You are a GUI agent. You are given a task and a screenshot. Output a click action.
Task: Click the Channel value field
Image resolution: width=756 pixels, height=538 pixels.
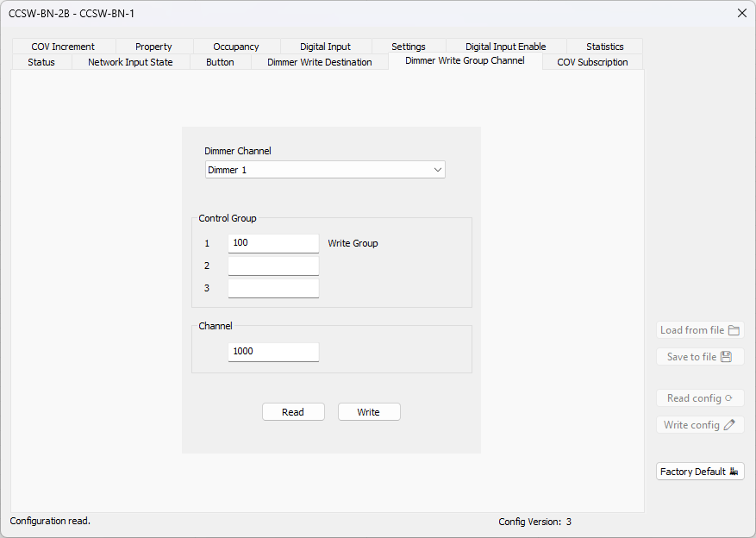(273, 352)
